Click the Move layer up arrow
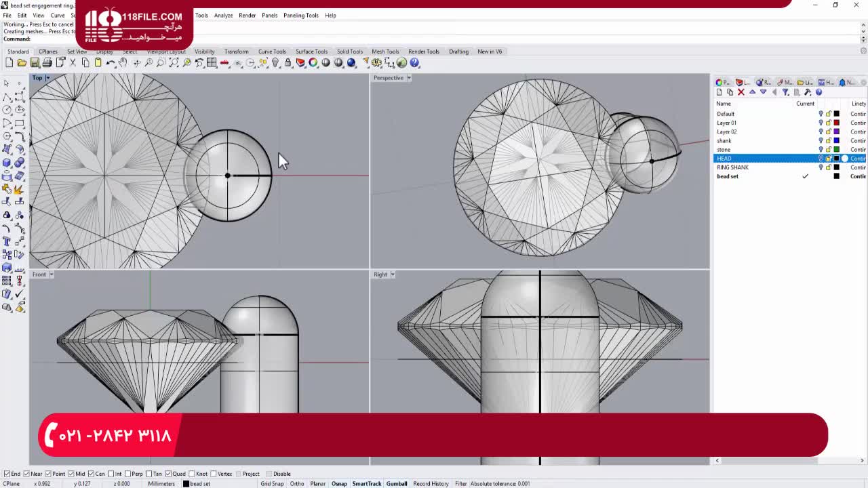The width and height of the screenshot is (868, 488). [x=752, y=92]
